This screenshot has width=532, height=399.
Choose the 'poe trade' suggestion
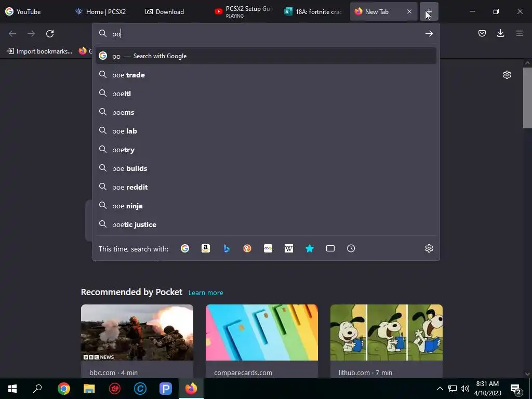tap(266, 75)
